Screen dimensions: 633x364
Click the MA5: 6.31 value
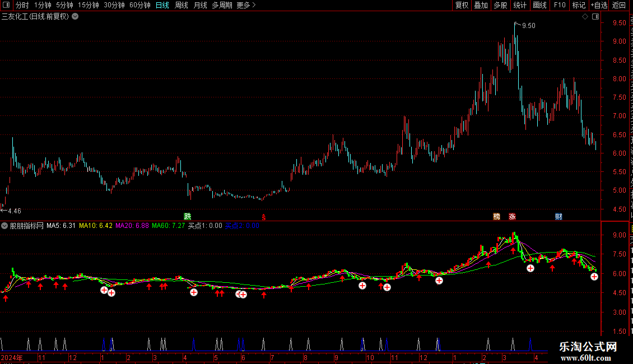pyautogui.click(x=61, y=226)
